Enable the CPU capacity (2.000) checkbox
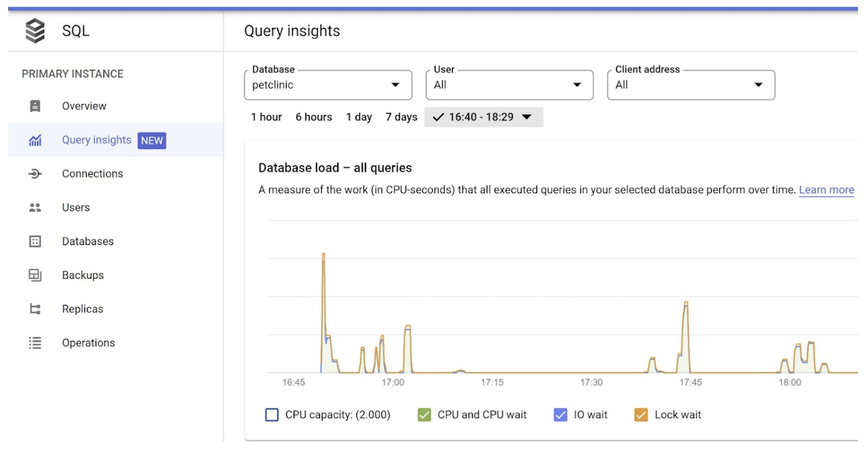Viewport: 868px width, 454px height. [272, 415]
